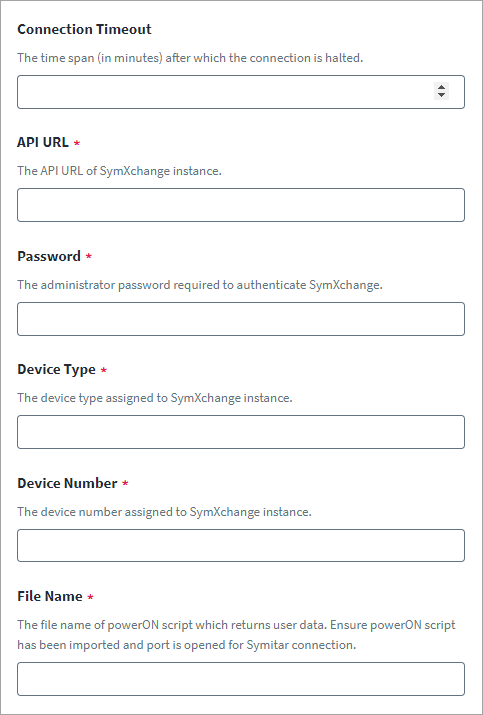Increase Connection Timeout with the up arrow
This screenshot has height=715, width=483.
(441, 87)
